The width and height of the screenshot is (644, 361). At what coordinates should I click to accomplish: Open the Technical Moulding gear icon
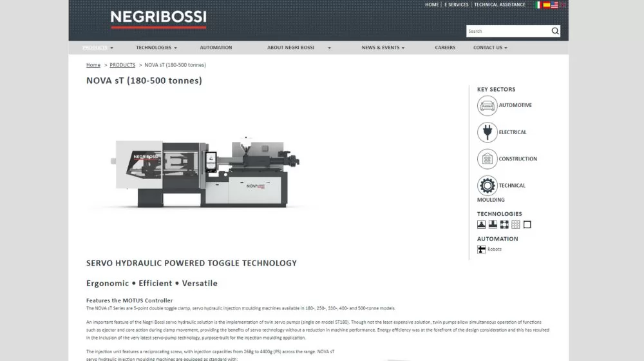[487, 186]
